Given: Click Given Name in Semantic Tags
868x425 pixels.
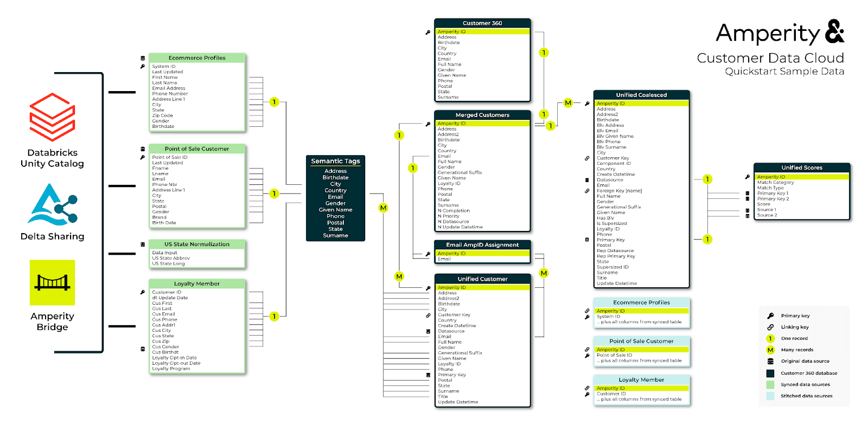Looking at the screenshot, I should point(335,210).
